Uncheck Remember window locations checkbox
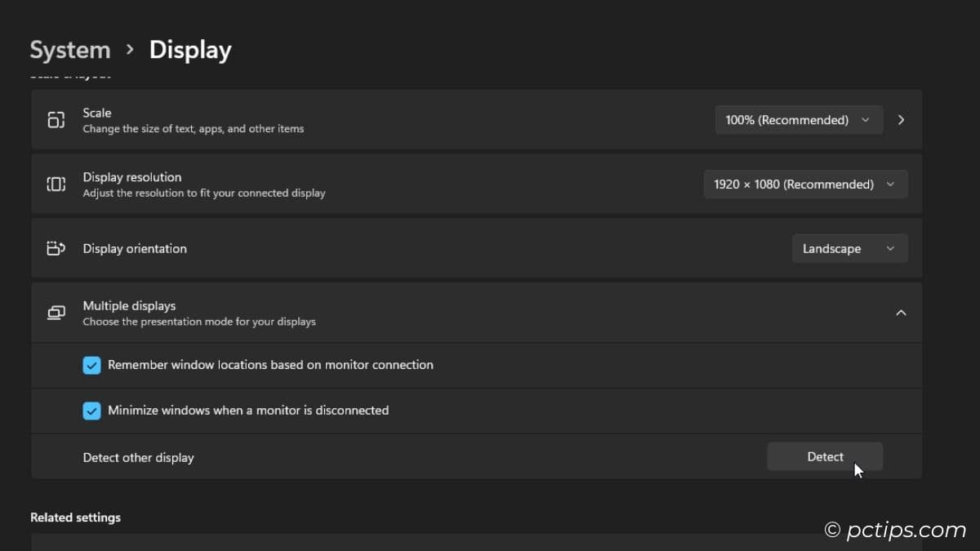 [x=91, y=365]
